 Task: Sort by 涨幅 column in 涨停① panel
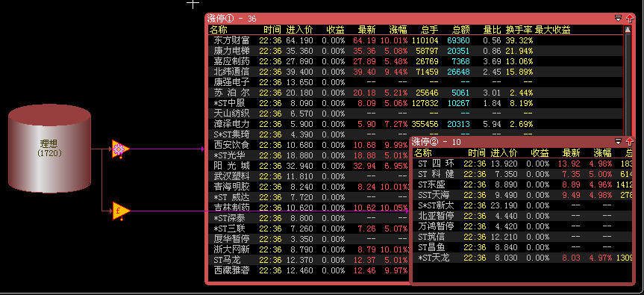398,30
